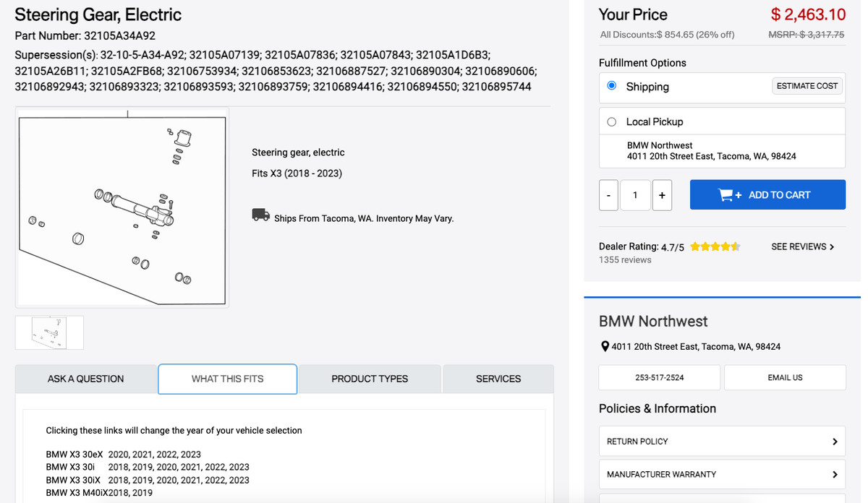
Task: Click the Estimate Cost button
Action: [x=807, y=86]
